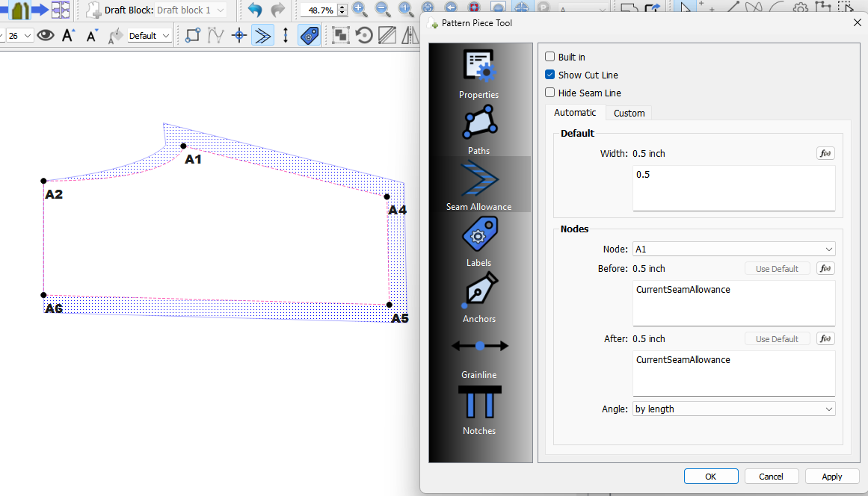Click the Redo arrow in toolbar
Viewport: 868px width, 496px height.
click(x=278, y=10)
